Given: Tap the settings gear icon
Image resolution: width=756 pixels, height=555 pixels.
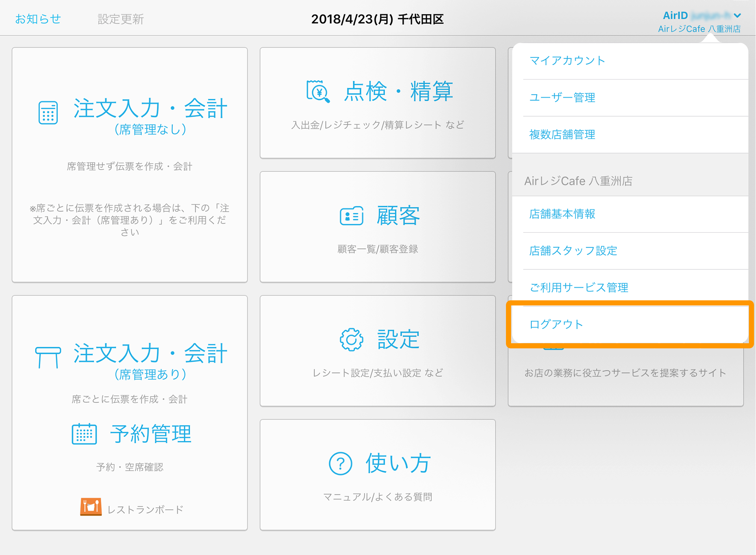Looking at the screenshot, I should (351, 339).
